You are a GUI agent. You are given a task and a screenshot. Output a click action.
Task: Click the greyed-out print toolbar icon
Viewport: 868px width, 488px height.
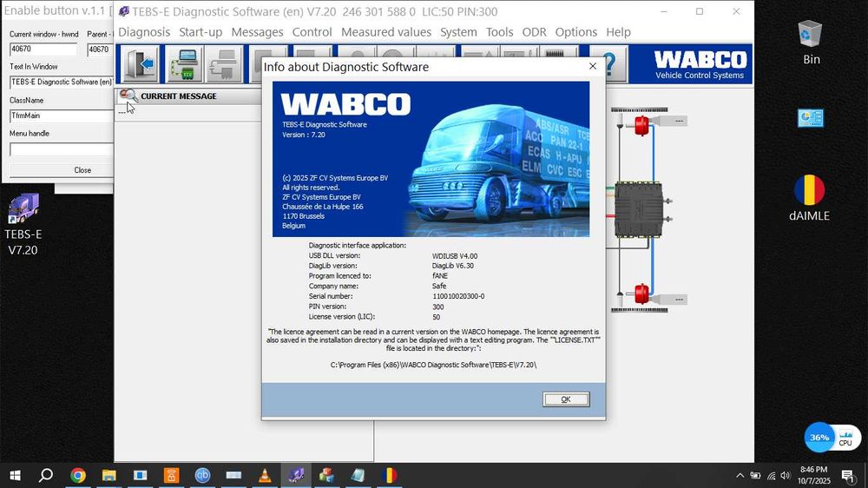click(224, 63)
